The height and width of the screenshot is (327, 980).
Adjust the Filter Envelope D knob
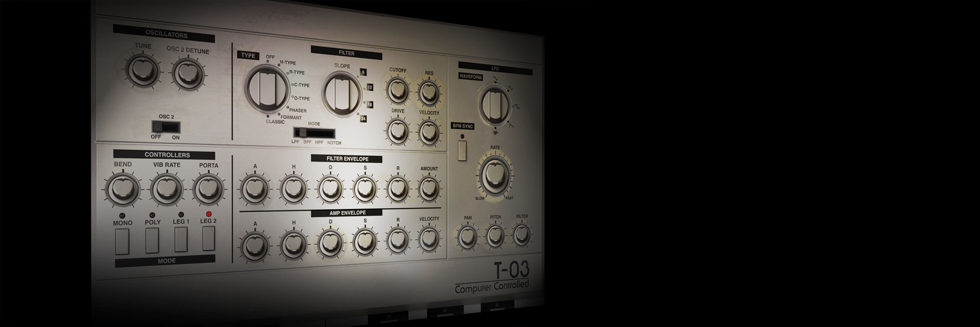(x=330, y=189)
